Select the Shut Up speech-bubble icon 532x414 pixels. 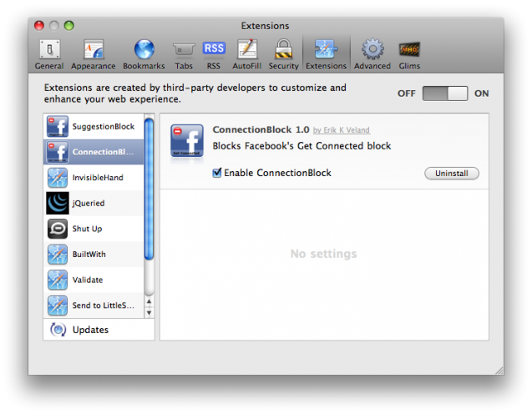(x=58, y=229)
